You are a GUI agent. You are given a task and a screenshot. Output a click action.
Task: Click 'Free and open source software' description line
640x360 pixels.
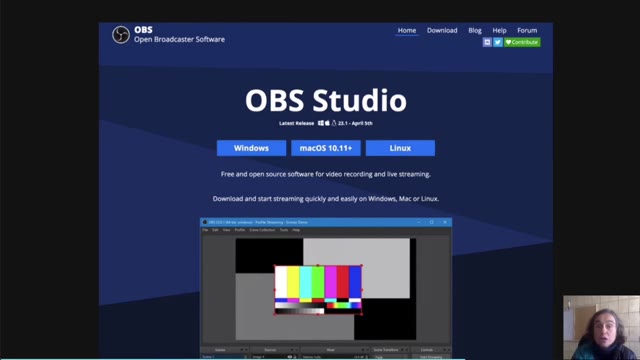point(326,174)
